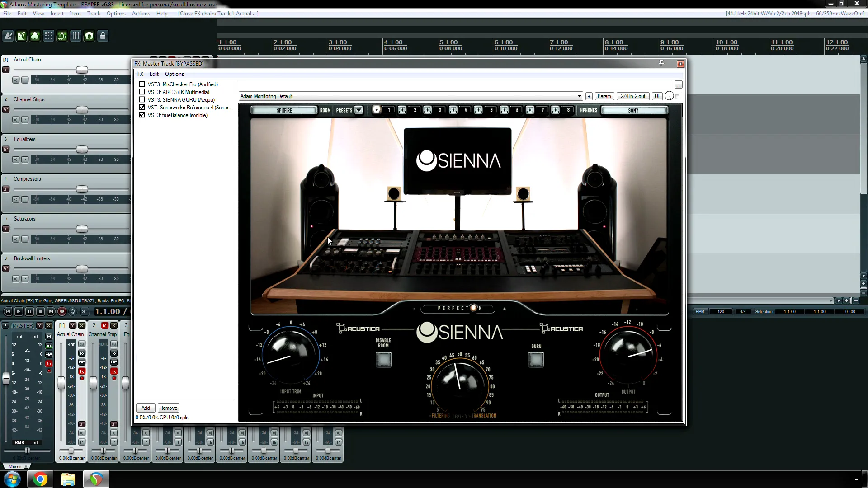Open the File menu
868x488 pixels.
pyautogui.click(x=7, y=14)
